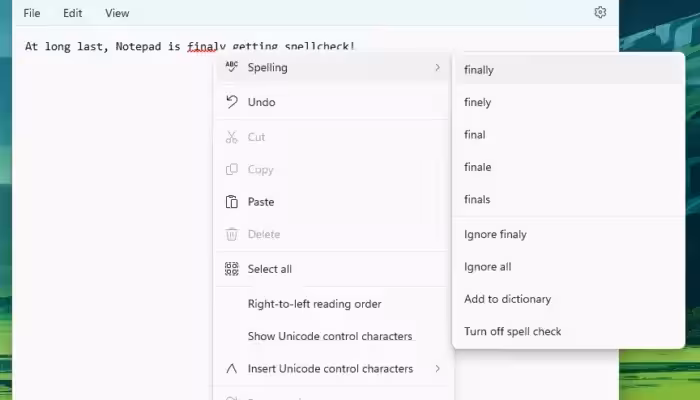Choose Delete from the context menu
This screenshot has width=700, height=400.
(332, 234)
